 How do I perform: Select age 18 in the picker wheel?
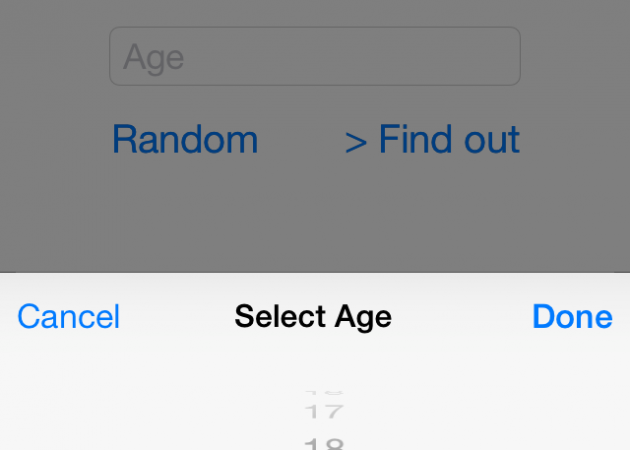pyautogui.click(x=323, y=443)
